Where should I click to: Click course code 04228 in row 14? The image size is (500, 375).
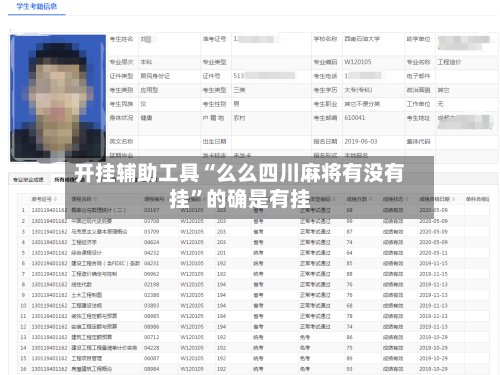(151, 348)
